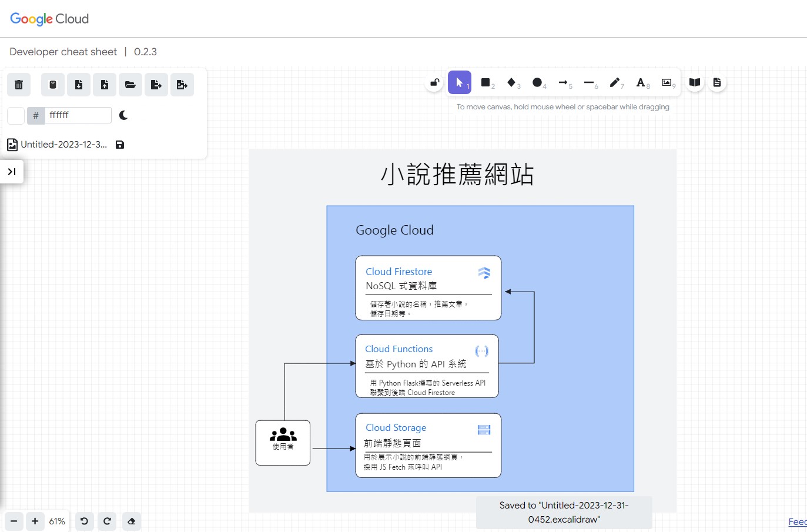The width and height of the screenshot is (807, 532).
Task: Select the Ellipse tool
Action: pyautogui.click(x=537, y=82)
